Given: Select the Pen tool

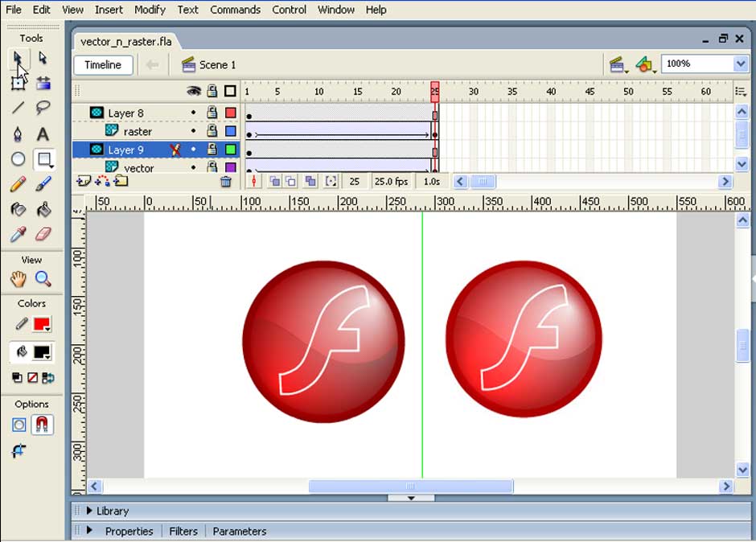Looking at the screenshot, I should tap(18, 133).
